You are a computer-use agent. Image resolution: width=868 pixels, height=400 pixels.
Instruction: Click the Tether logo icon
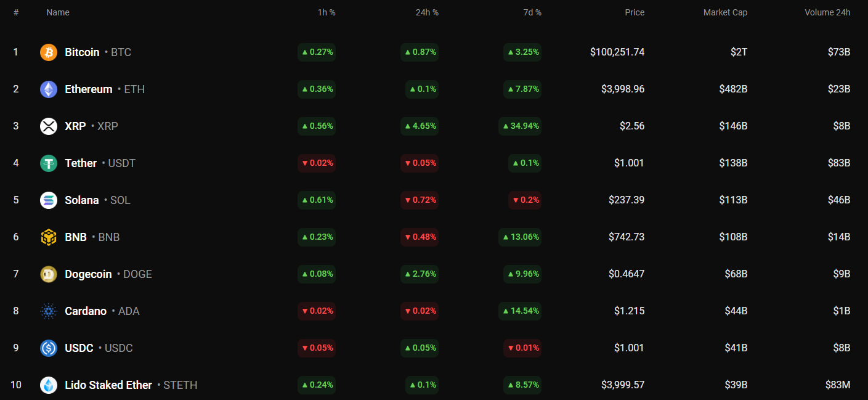point(49,163)
